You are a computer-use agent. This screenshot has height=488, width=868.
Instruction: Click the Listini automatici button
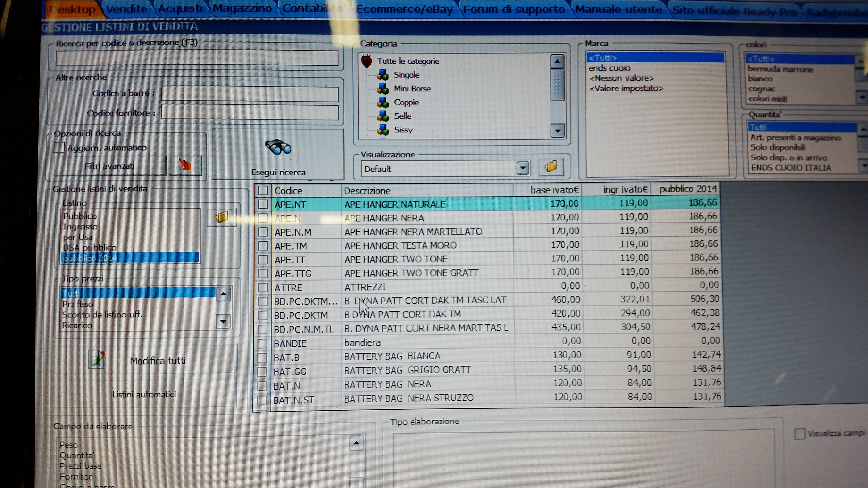(x=144, y=394)
